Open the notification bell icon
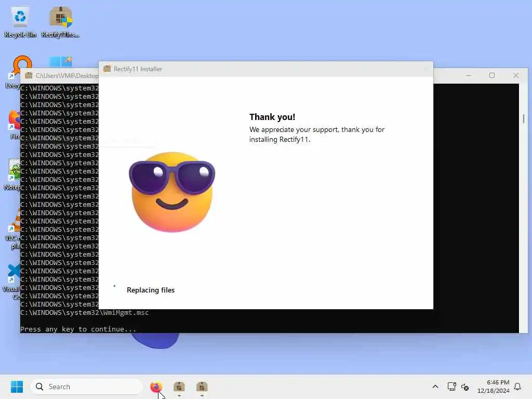This screenshot has height=399, width=532. pos(517,387)
